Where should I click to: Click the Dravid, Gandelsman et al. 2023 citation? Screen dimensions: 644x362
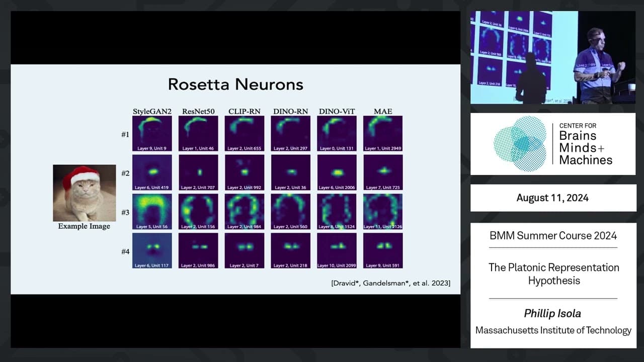(391, 283)
